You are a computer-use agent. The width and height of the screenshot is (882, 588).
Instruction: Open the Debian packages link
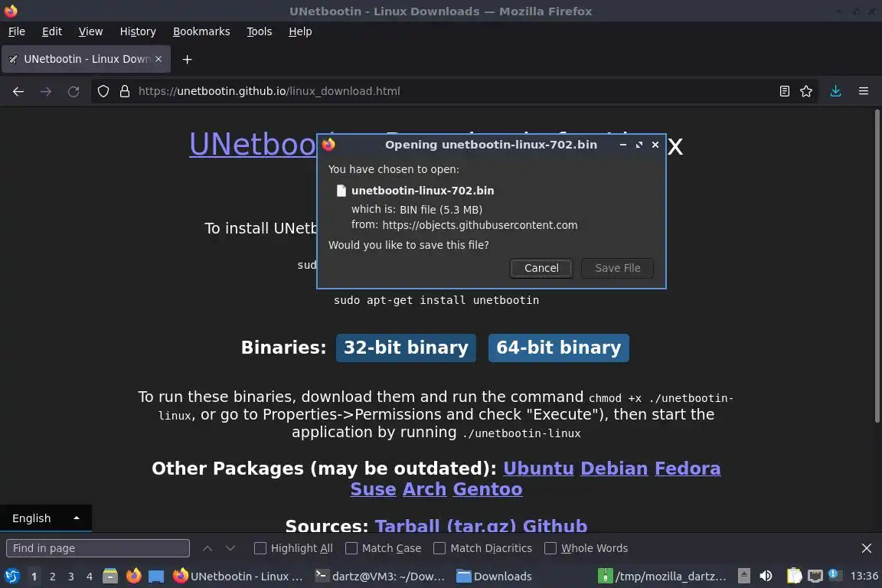click(x=614, y=468)
